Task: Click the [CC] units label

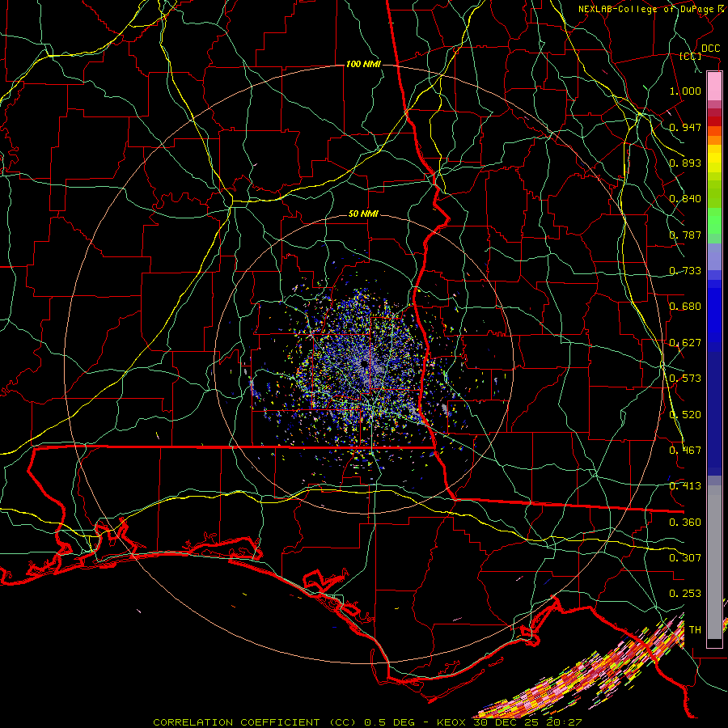Action: 691,56
